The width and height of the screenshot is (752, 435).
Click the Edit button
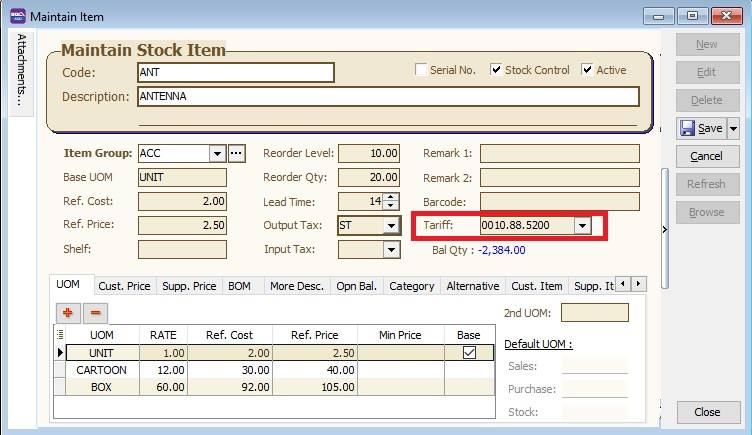[707, 72]
